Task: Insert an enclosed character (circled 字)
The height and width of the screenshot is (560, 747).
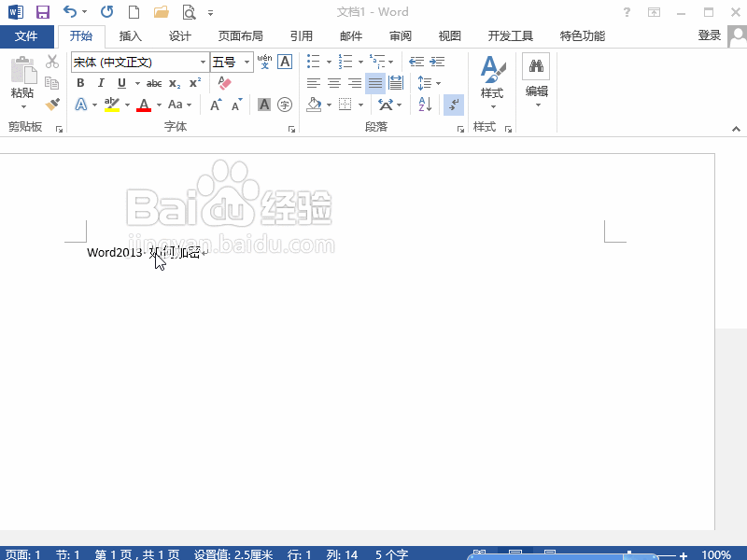Action: pos(285,105)
